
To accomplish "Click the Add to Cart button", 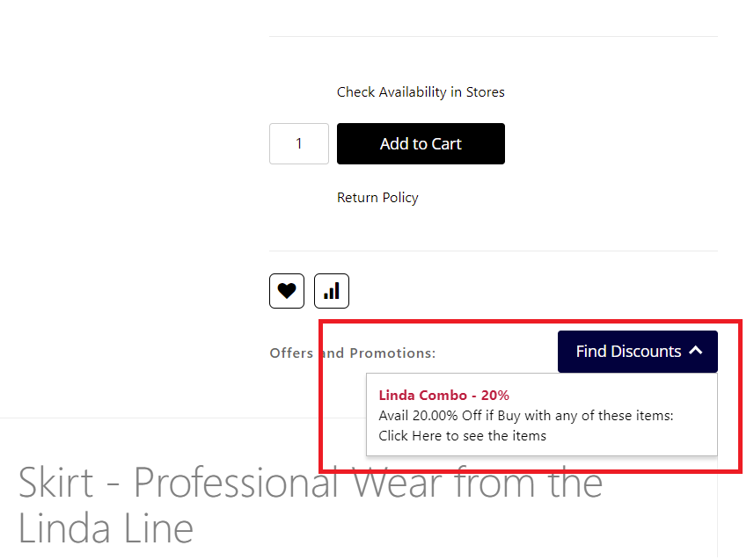I will click(x=421, y=144).
